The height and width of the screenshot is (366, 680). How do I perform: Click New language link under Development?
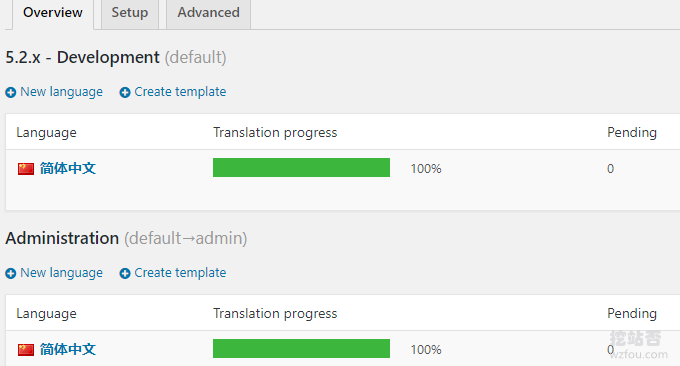[62, 92]
